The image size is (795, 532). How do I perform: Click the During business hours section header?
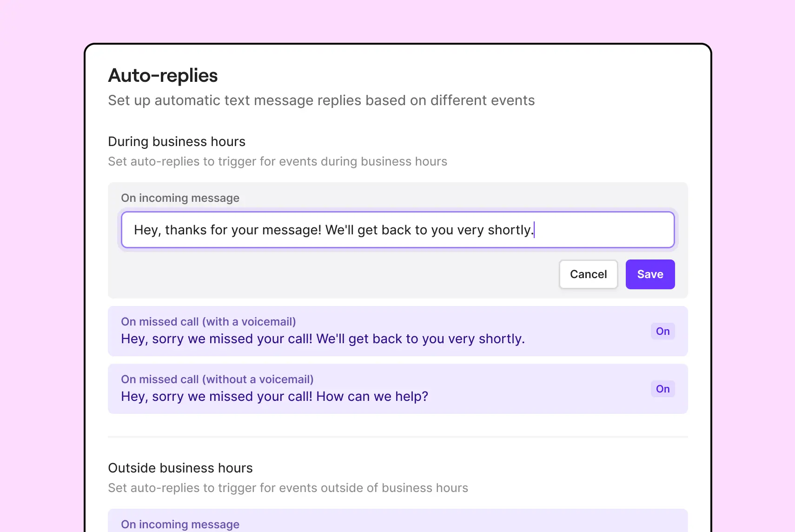tap(177, 141)
